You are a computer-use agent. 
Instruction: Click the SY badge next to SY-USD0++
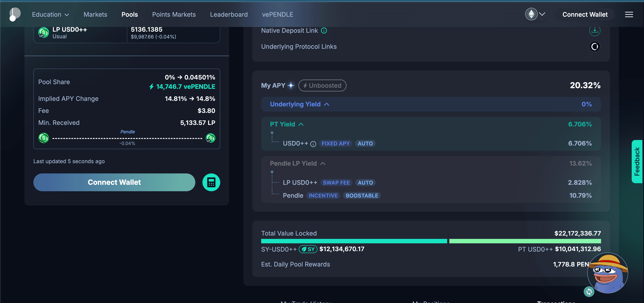point(308,249)
